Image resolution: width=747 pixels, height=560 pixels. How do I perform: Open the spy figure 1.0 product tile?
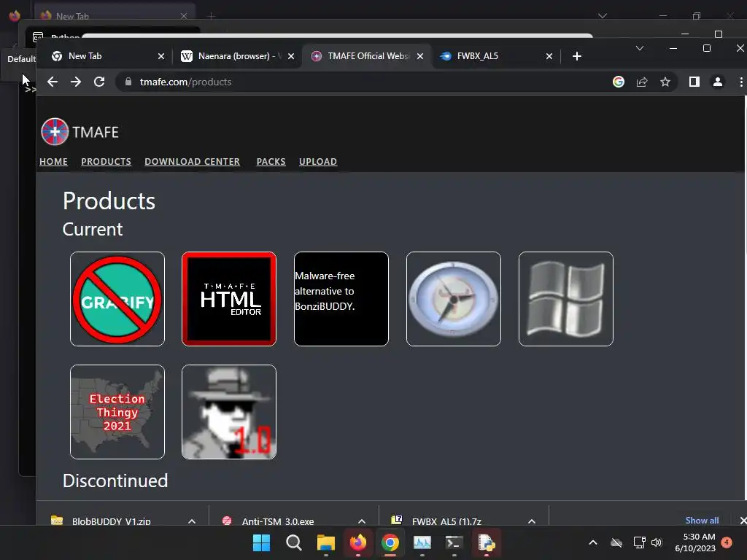click(x=228, y=412)
